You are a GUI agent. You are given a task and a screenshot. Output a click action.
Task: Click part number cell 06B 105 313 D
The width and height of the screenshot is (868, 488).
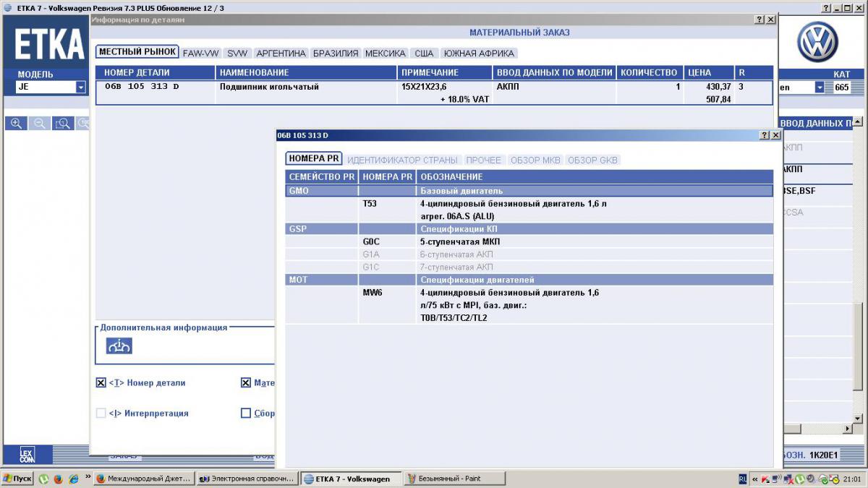click(x=142, y=86)
